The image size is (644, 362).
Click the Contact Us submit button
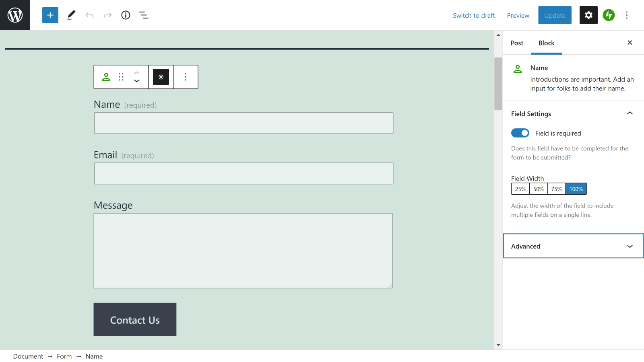[x=135, y=319]
